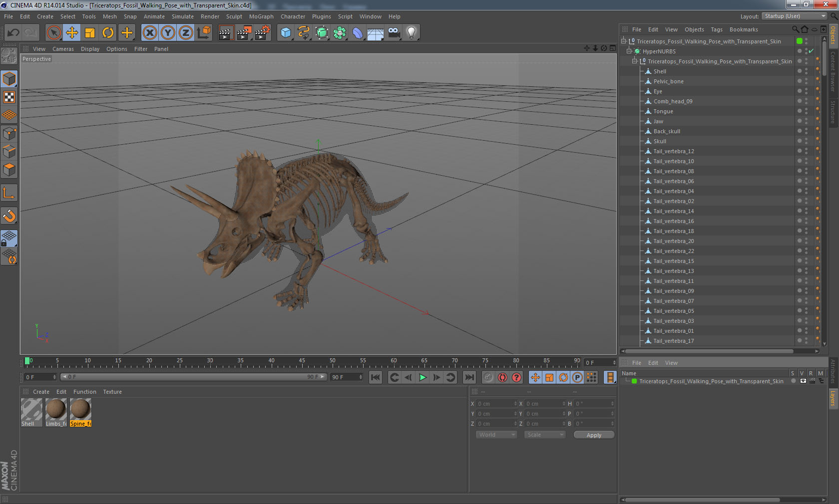Enable the axis mode icon
Image resolution: width=839 pixels, height=504 pixels.
pyautogui.click(x=9, y=193)
